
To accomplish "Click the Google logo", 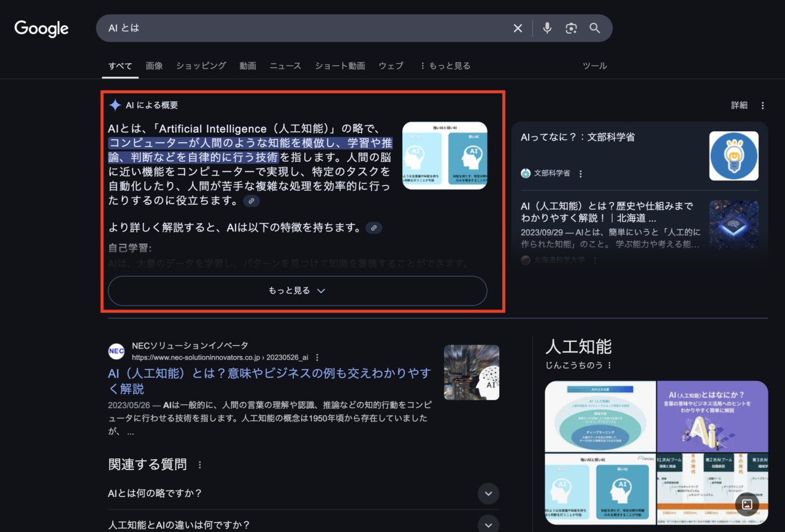I will click(x=41, y=29).
